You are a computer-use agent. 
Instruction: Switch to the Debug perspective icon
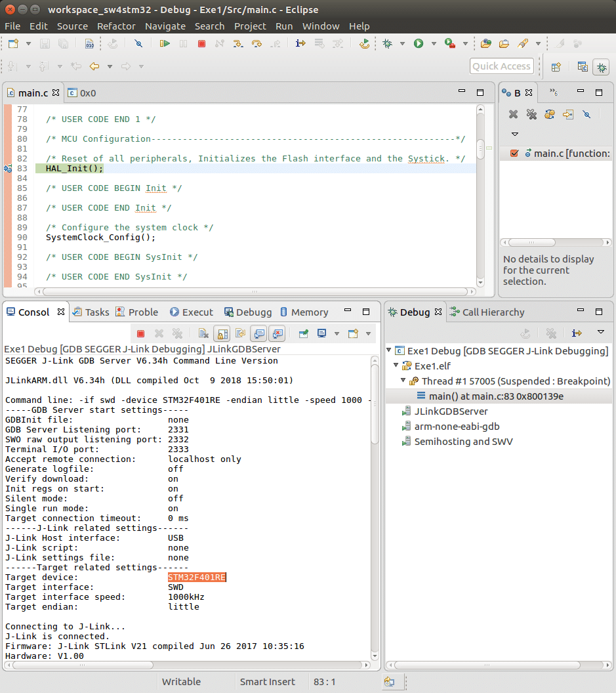coord(600,66)
